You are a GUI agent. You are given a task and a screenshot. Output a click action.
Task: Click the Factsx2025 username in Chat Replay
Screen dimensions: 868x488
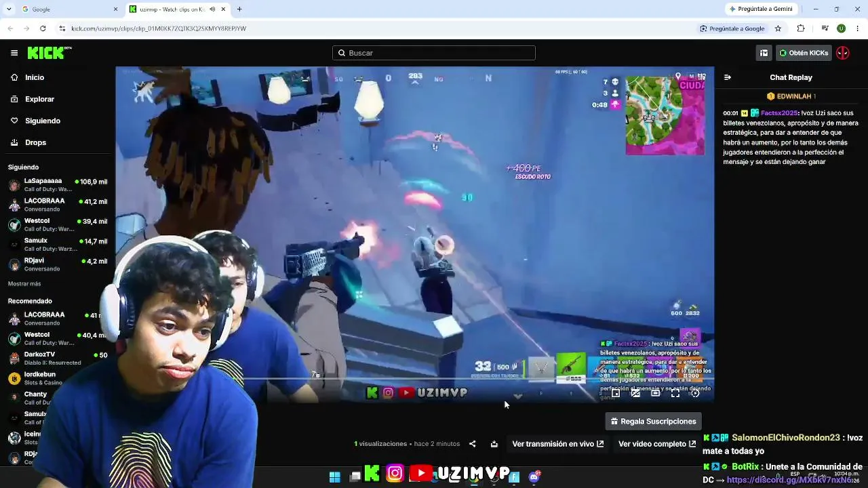[x=780, y=113]
